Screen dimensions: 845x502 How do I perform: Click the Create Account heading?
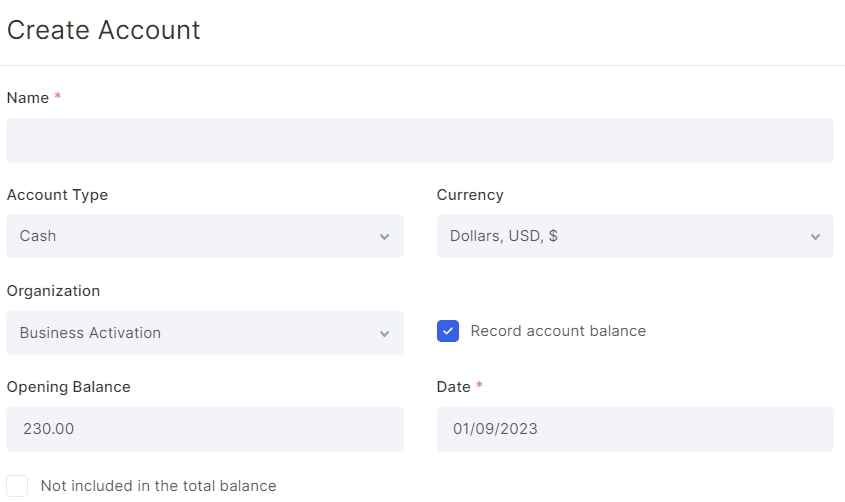click(x=103, y=30)
